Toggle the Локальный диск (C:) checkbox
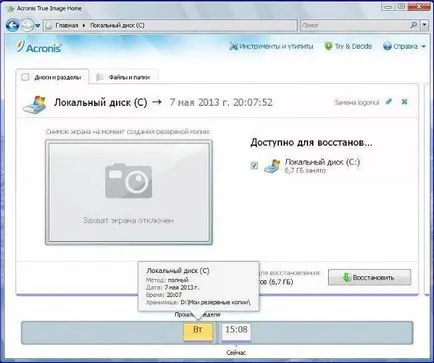Image resolution: width=434 pixels, height=363 pixels. 254,165
